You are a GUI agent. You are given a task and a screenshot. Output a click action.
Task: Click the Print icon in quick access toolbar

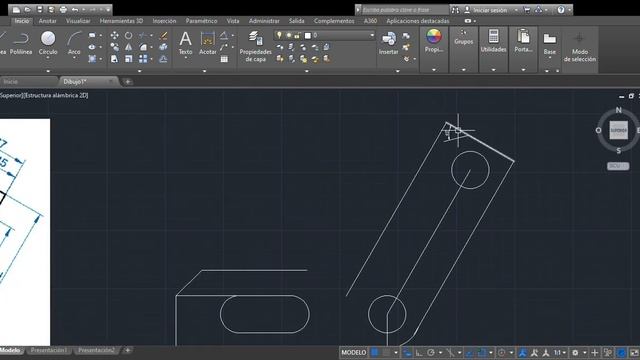click(x=63, y=9)
